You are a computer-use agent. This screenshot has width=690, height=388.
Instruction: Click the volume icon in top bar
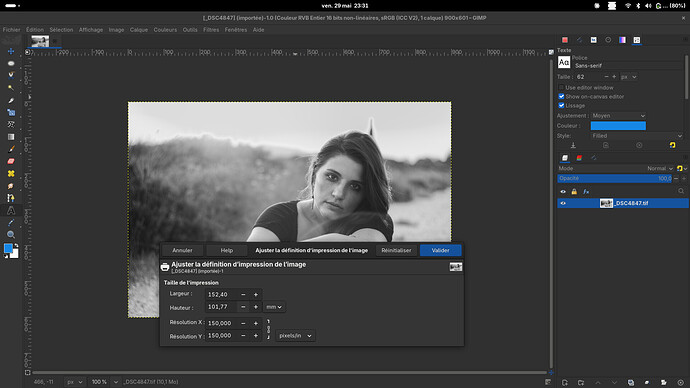[x=648, y=6]
